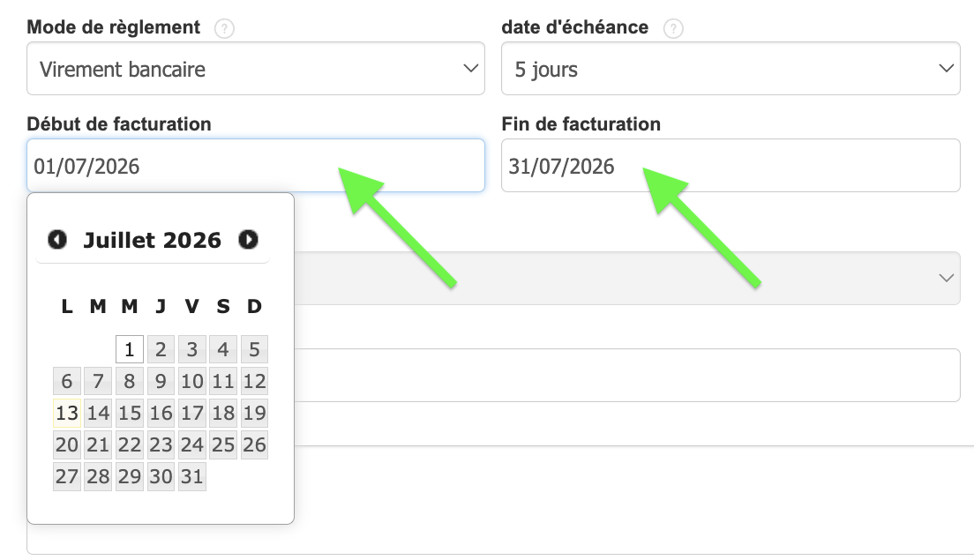Open the Mode de règlement dropdown
Viewport: 974px width, 560px height.
(255, 68)
